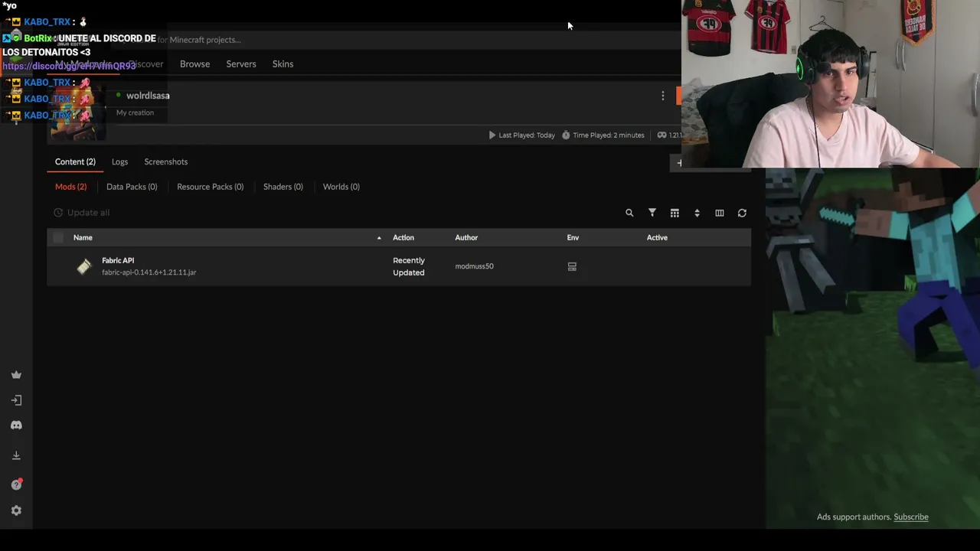Open the filter funnel icon
Screen dimensions: 980x551
click(652, 213)
